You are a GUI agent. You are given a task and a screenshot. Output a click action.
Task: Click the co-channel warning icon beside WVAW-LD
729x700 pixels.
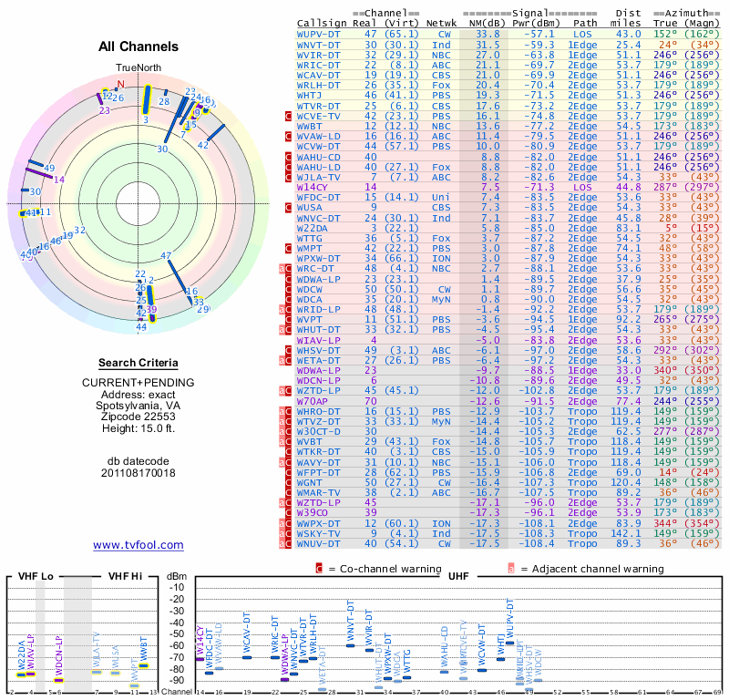[288, 137]
